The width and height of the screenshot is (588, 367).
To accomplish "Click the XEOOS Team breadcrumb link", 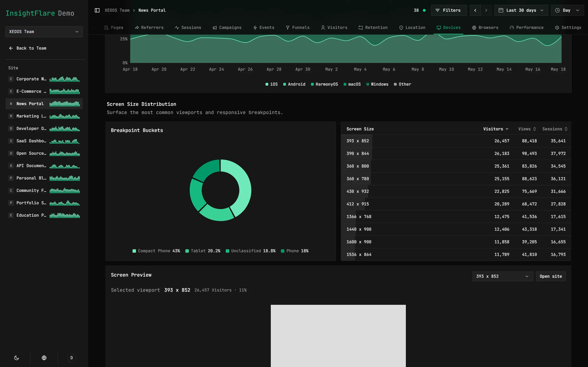I will pyautogui.click(x=117, y=10).
